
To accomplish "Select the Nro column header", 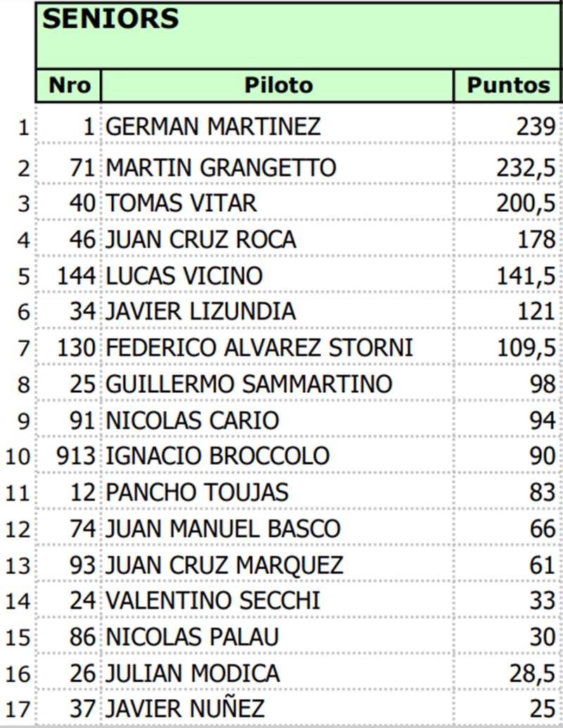I will [69, 86].
